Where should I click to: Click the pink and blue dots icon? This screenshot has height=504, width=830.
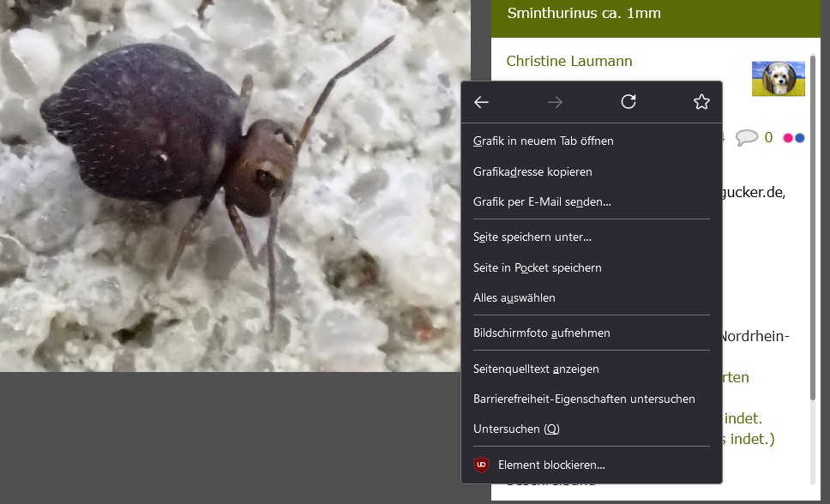point(794,137)
